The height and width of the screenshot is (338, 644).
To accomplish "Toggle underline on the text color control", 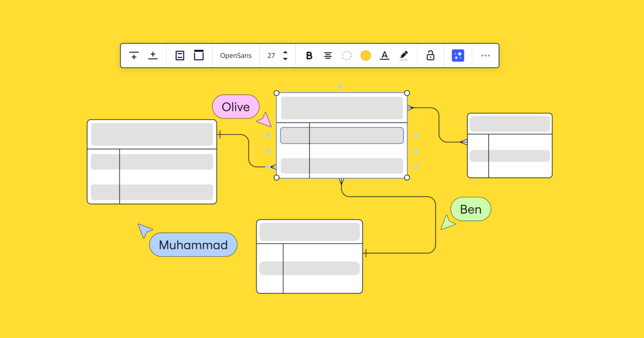I will pos(384,55).
